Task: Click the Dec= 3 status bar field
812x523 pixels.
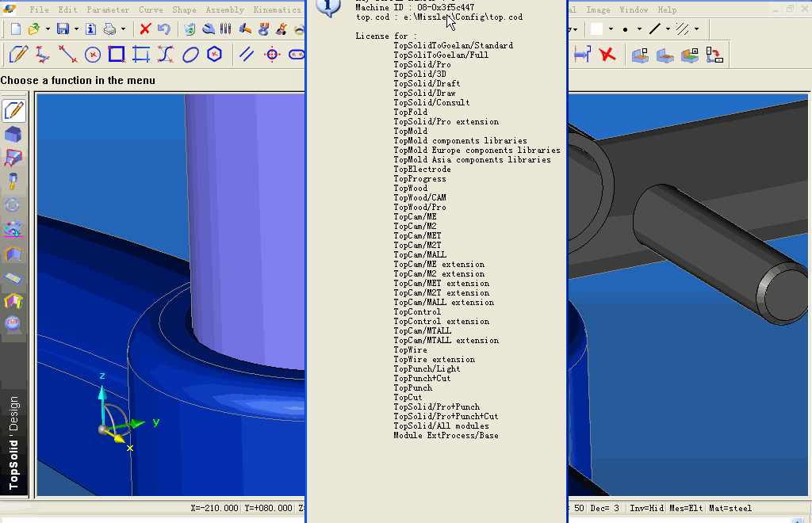Action: (605, 508)
